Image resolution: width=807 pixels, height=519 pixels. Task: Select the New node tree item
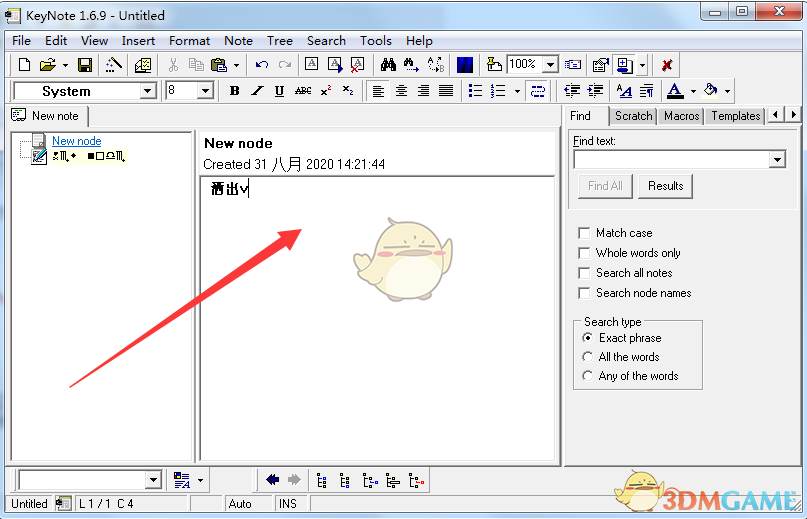pos(77,141)
